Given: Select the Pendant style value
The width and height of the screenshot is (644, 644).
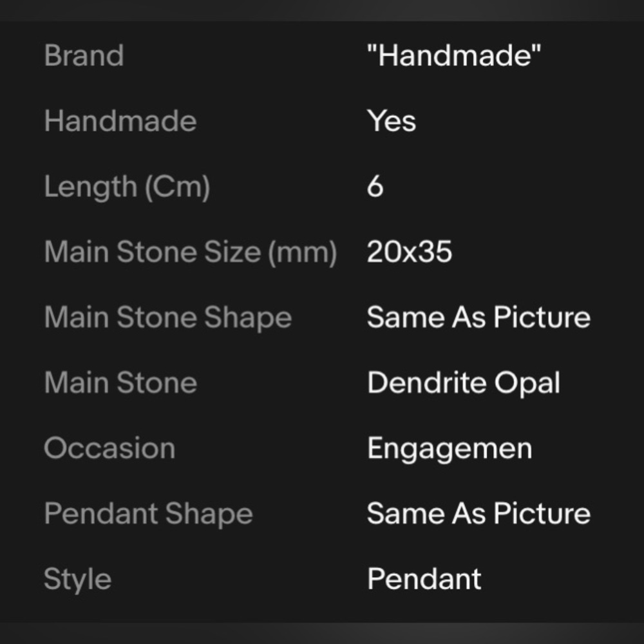Looking at the screenshot, I should [x=424, y=579].
